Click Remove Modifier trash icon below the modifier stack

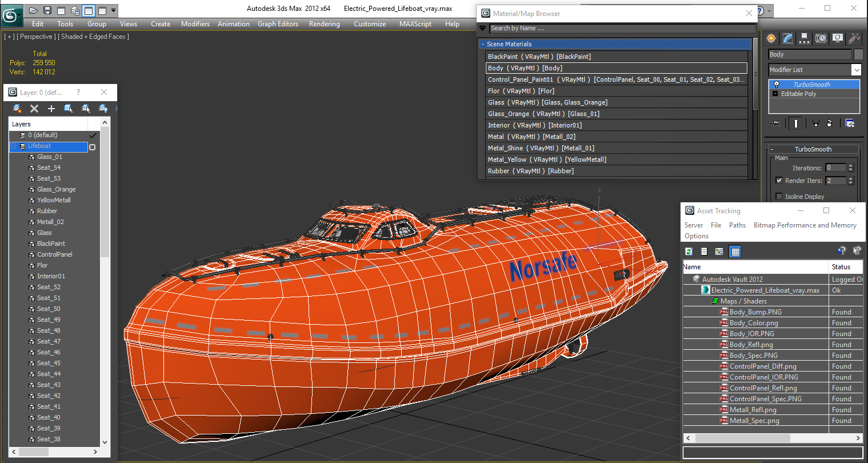point(830,123)
